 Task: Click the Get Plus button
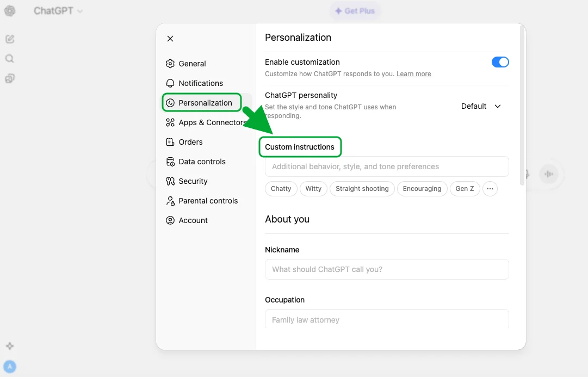click(355, 11)
